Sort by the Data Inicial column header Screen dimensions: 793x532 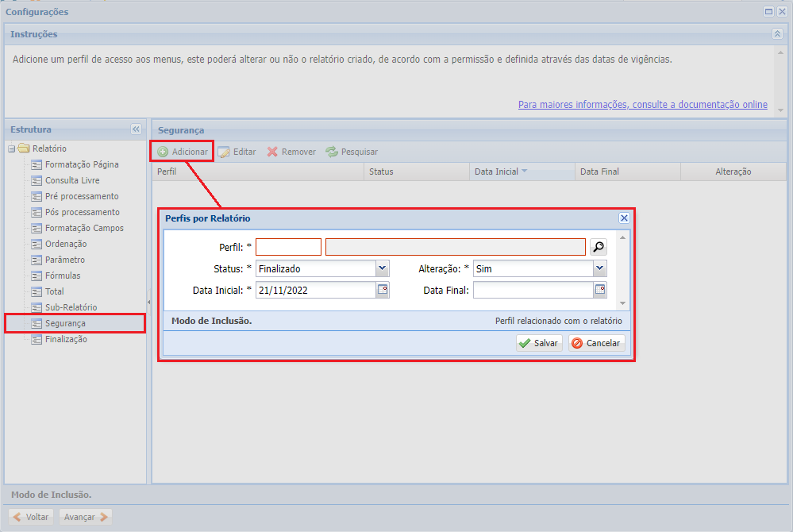(x=496, y=172)
